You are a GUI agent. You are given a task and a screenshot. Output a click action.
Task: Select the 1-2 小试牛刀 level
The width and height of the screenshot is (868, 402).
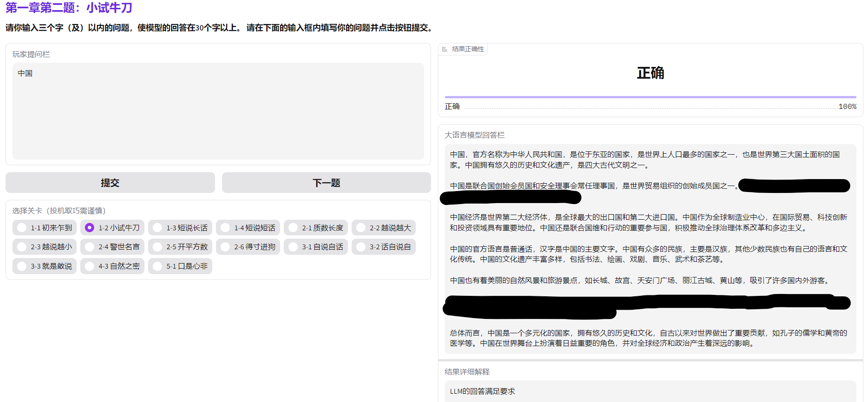113,228
